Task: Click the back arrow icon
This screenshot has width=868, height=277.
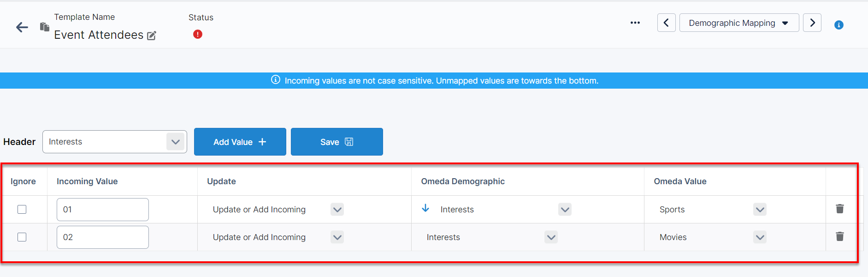Action: [x=22, y=27]
